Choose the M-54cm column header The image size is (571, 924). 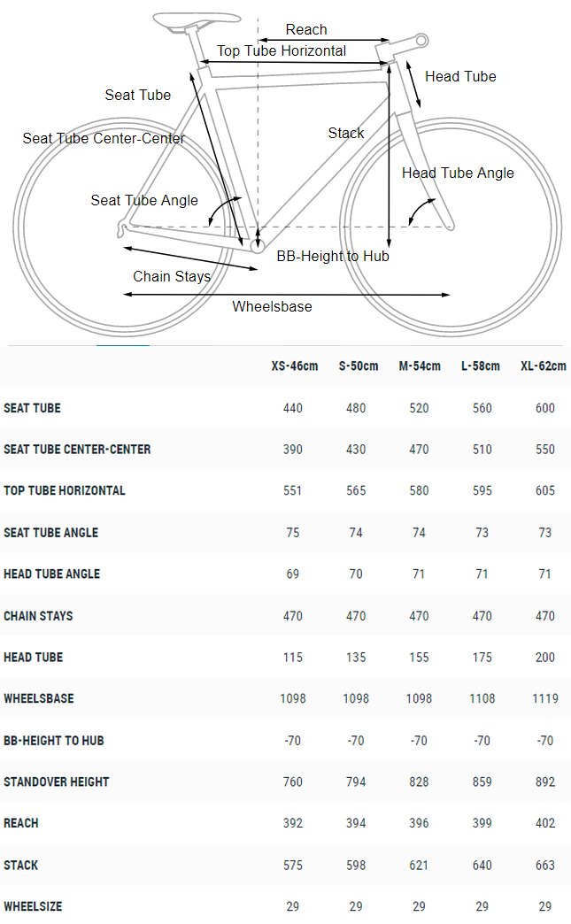[x=420, y=366]
